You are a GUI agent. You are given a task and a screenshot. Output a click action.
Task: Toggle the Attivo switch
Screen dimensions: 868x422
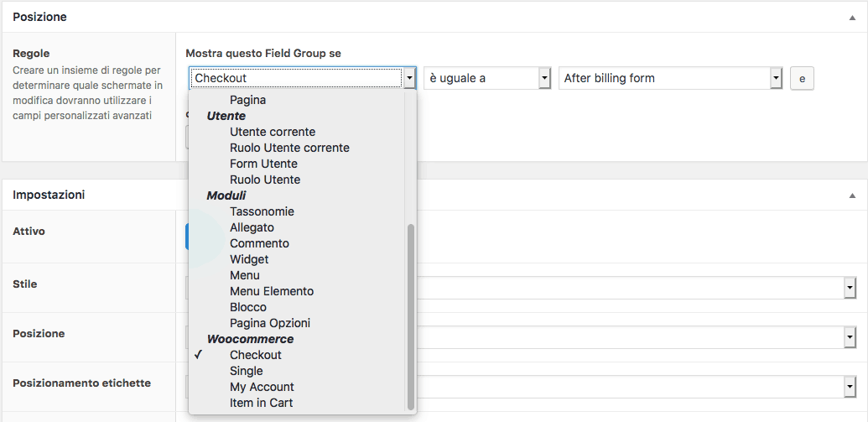pyautogui.click(x=188, y=237)
